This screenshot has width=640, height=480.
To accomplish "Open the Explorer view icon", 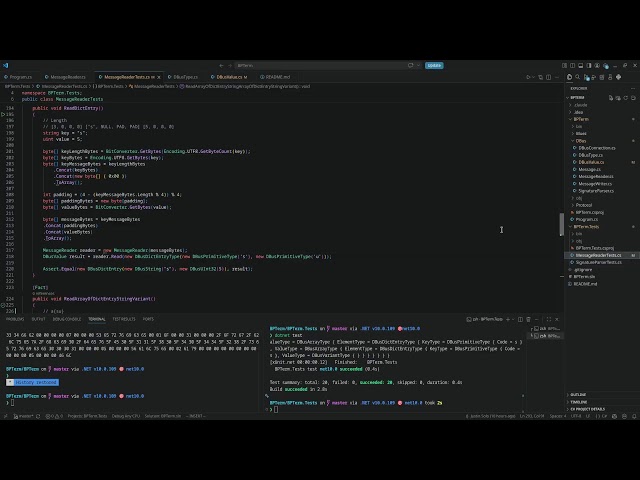I will tap(569, 77).
